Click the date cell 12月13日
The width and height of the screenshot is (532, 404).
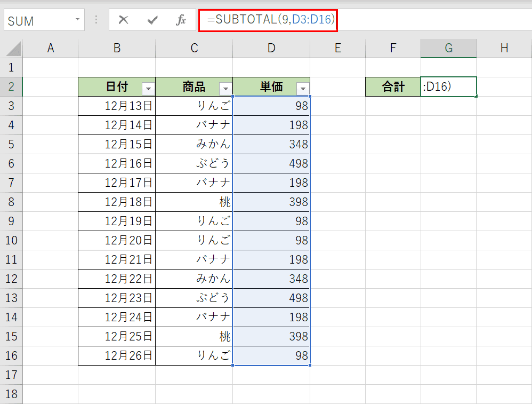coord(117,106)
